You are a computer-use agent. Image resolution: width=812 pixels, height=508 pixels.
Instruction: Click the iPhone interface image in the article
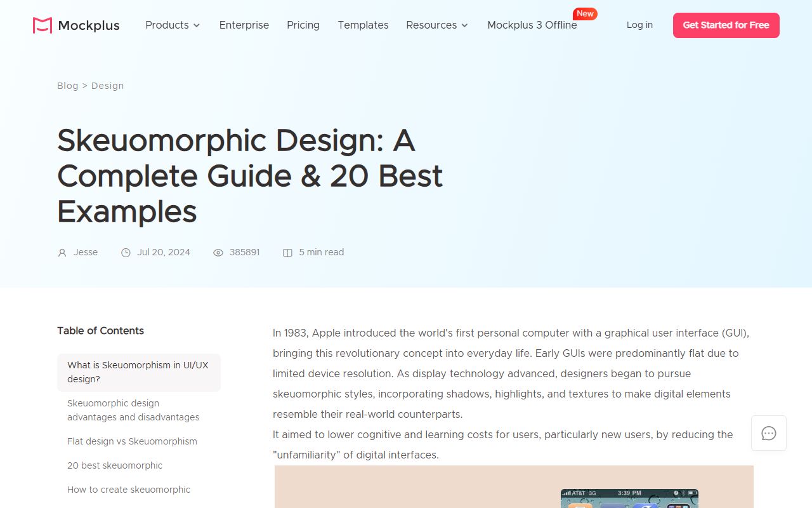[x=629, y=498]
